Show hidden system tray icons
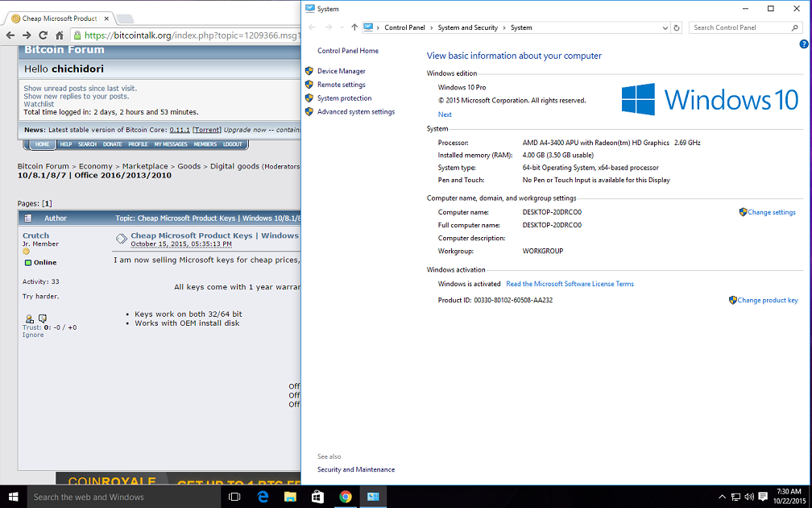The width and height of the screenshot is (812, 508). coord(722,497)
